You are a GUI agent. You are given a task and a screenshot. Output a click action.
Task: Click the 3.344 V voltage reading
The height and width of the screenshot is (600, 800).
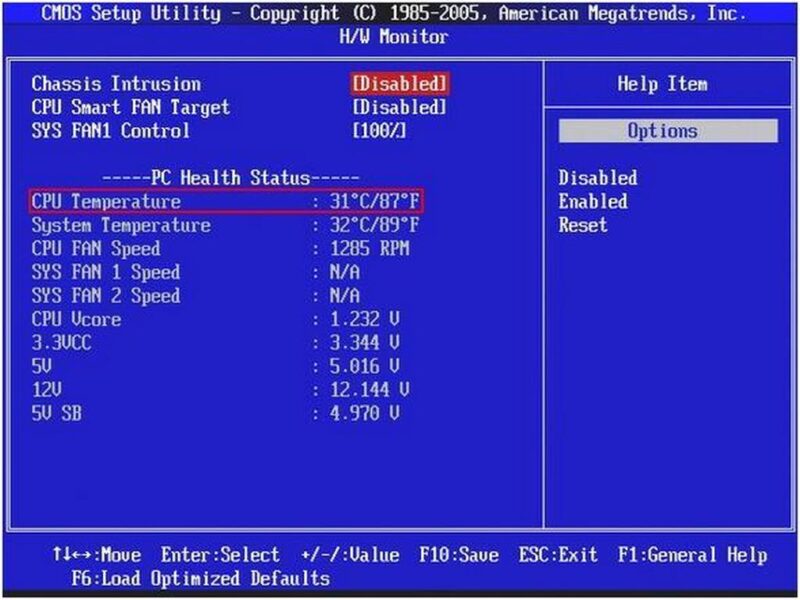tap(365, 343)
